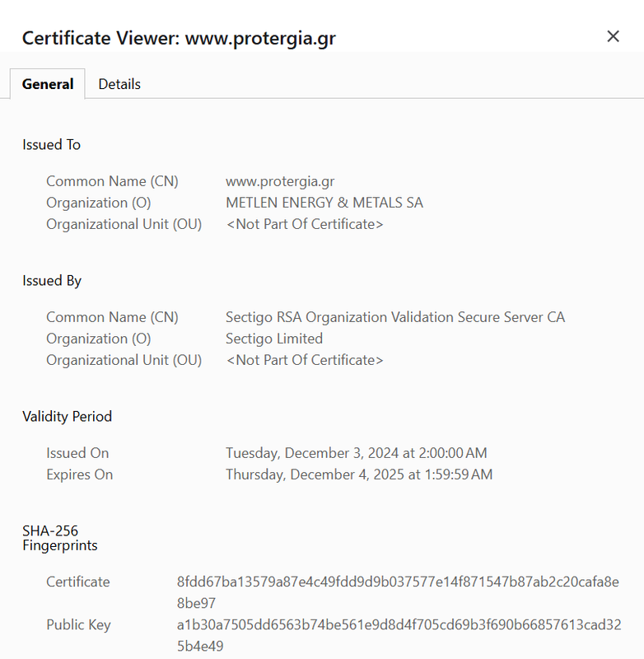Click the Issued To organizational unit value
The height and width of the screenshot is (659, 644).
coord(305,224)
